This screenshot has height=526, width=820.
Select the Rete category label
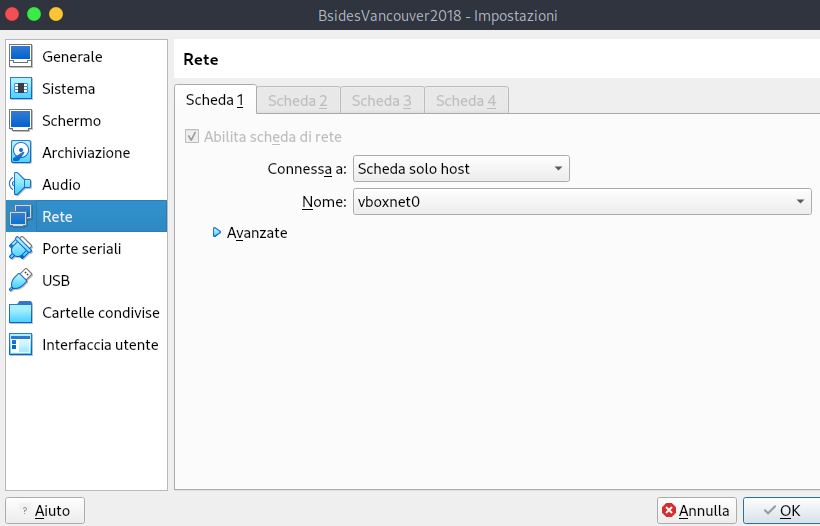click(57, 216)
